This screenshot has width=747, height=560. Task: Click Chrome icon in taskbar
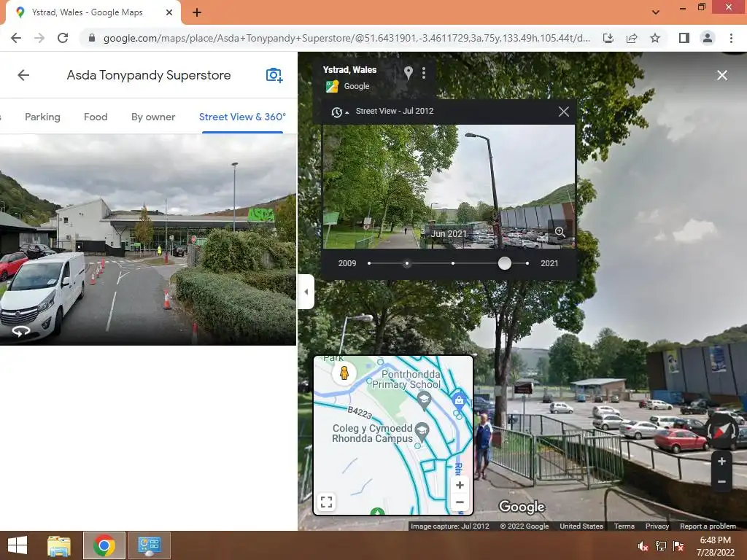click(104, 545)
